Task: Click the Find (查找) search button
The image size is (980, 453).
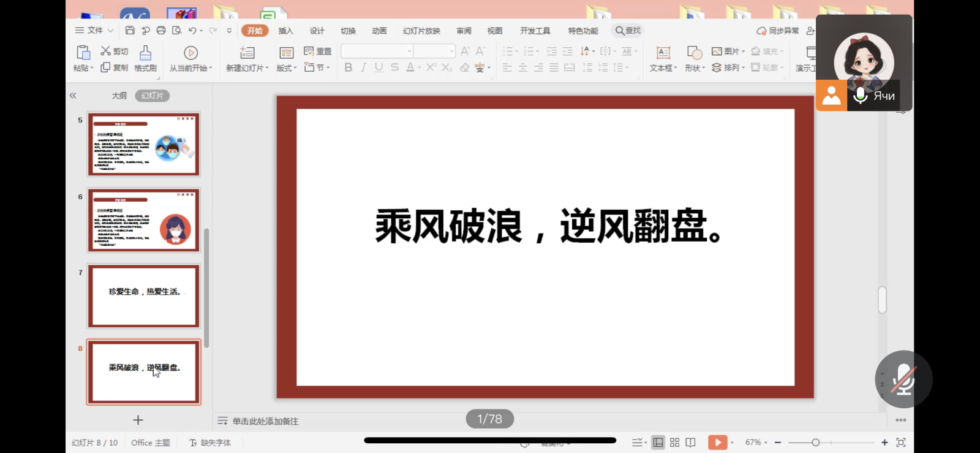Action: tap(628, 31)
